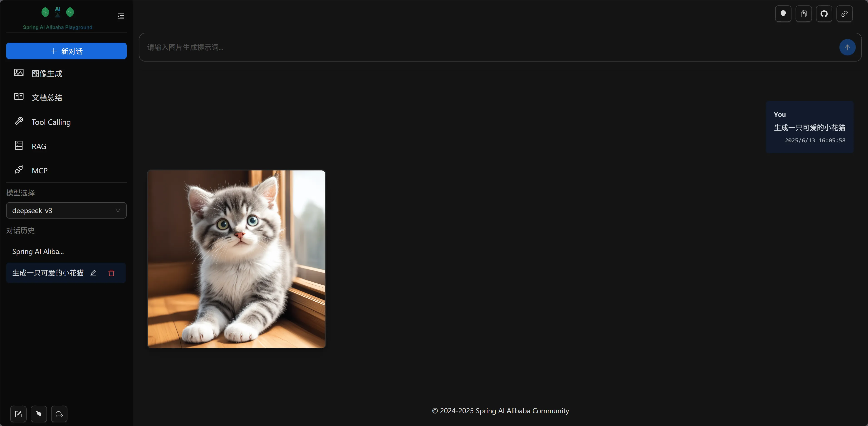Click the timestamp 2025/6/13 16:05:58

(x=815, y=140)
